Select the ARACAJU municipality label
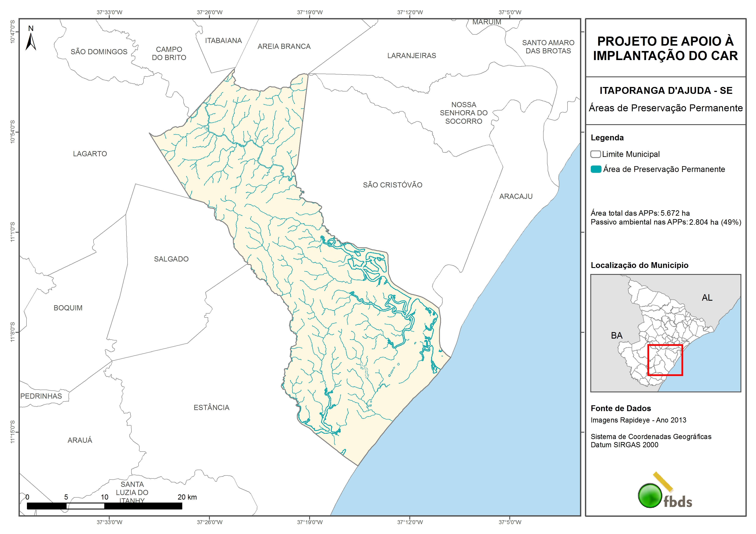The image size is (756, 534). click(x=516, y=197)
